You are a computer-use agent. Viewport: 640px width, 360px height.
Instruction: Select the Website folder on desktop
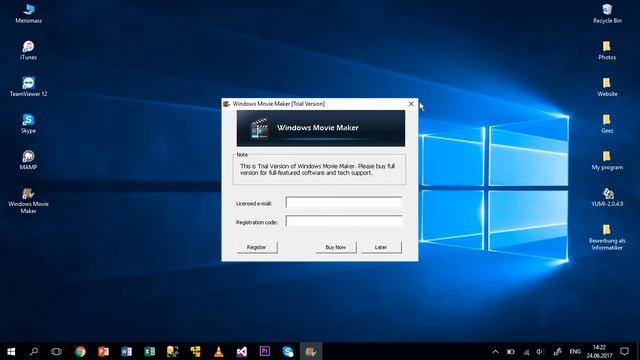click(607, 87)
